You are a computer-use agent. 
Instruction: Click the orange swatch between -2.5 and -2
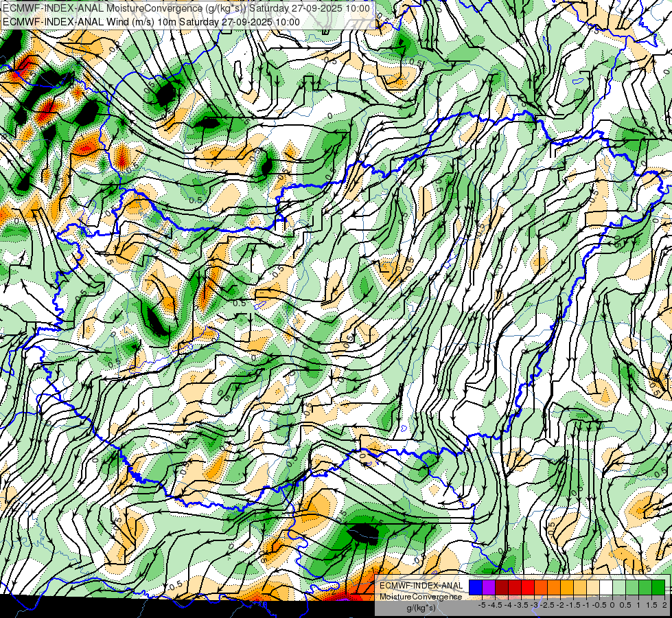click(x=554, y=587)
